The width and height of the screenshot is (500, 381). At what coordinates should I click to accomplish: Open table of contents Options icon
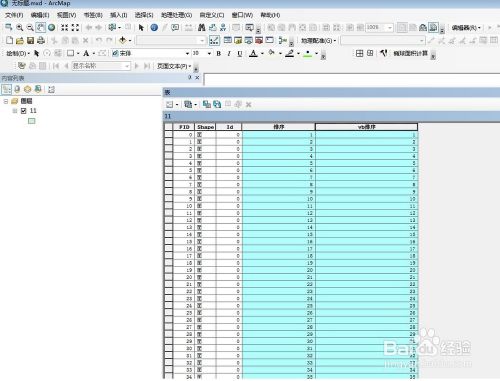(x=51, y=89)
